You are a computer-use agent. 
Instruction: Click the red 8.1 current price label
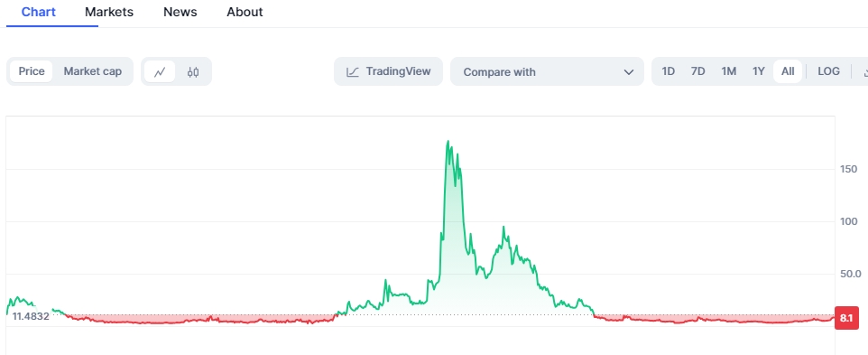coord(846,319)
